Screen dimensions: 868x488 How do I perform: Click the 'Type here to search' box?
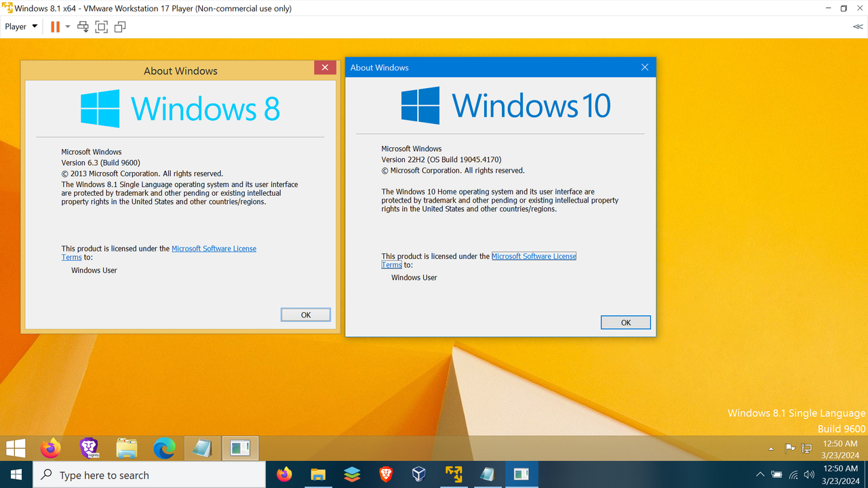pos(149,475)
